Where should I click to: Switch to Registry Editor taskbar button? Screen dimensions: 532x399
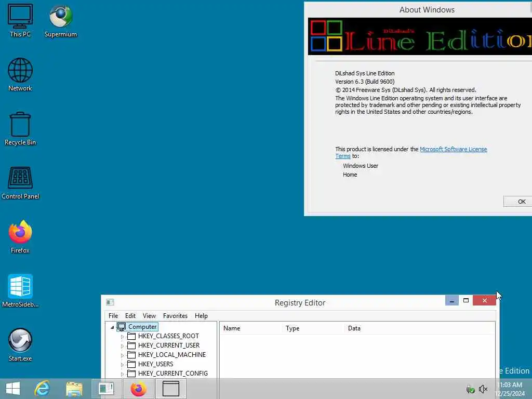(106, 389)
